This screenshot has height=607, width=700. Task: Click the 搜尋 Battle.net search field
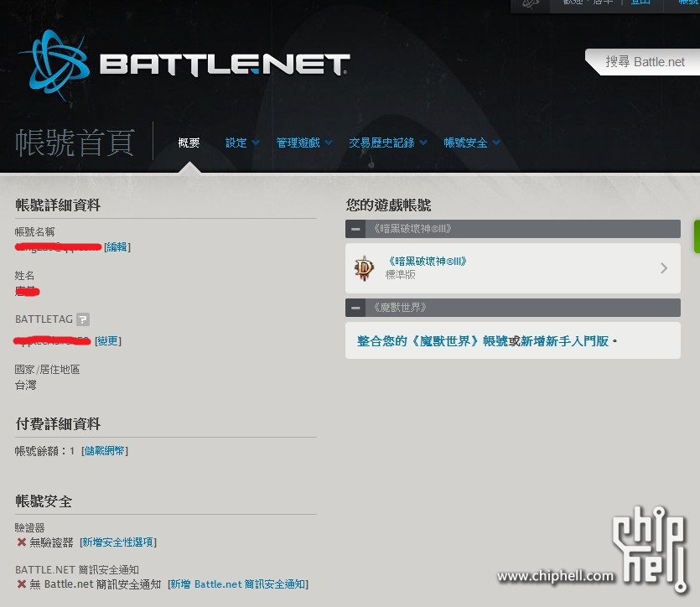coord(645,62)
